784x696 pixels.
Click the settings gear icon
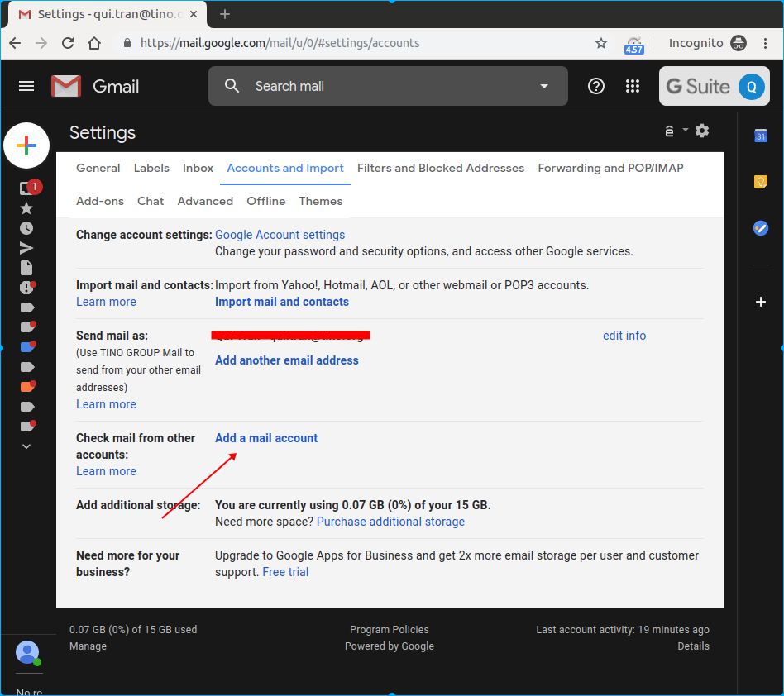coord(702,131)
